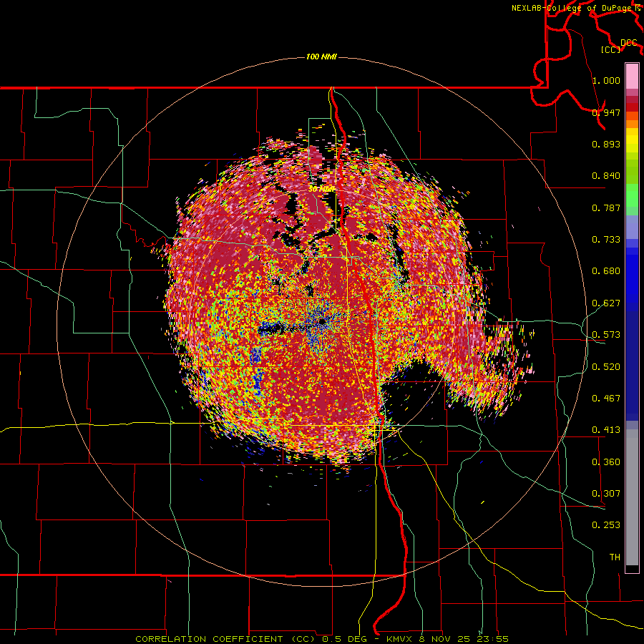Click the 0.680 color scale value
Screen dimensions: 644x644
606,271
